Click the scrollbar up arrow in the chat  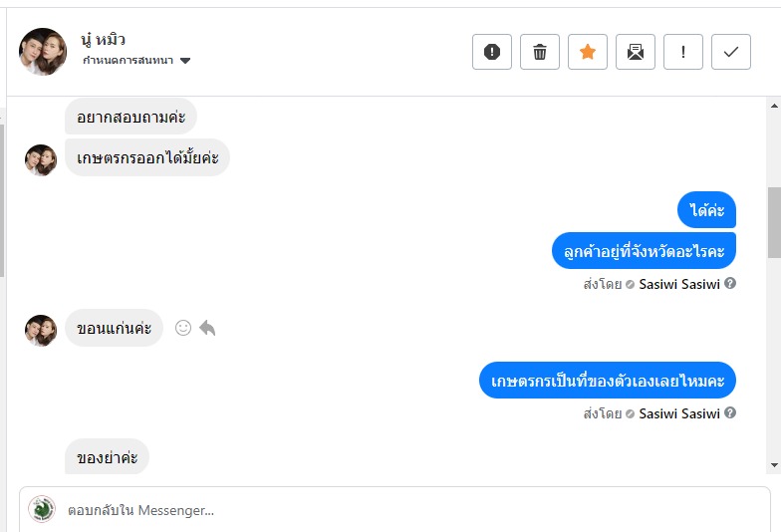774,106
